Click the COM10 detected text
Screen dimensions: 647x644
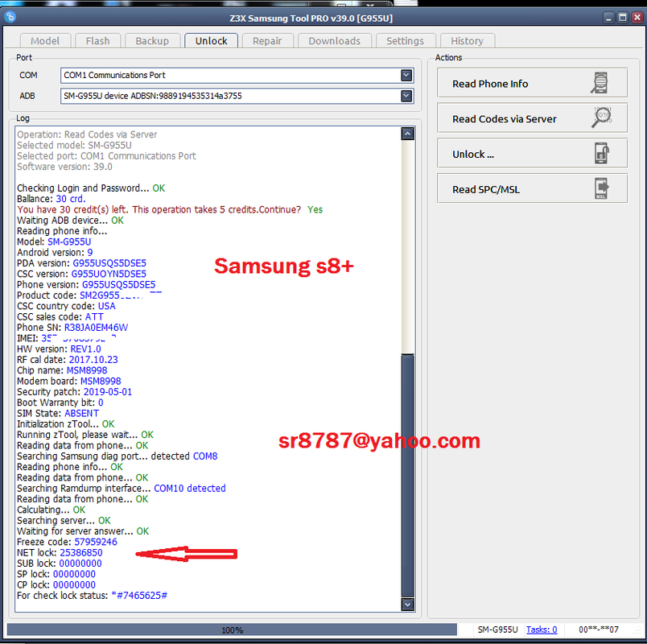(190, 489)
